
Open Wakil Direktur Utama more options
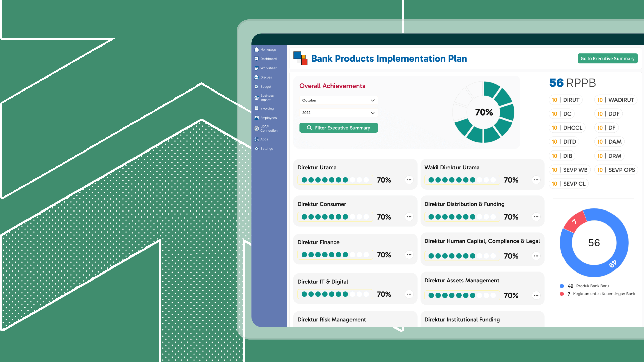click(536, 180)
